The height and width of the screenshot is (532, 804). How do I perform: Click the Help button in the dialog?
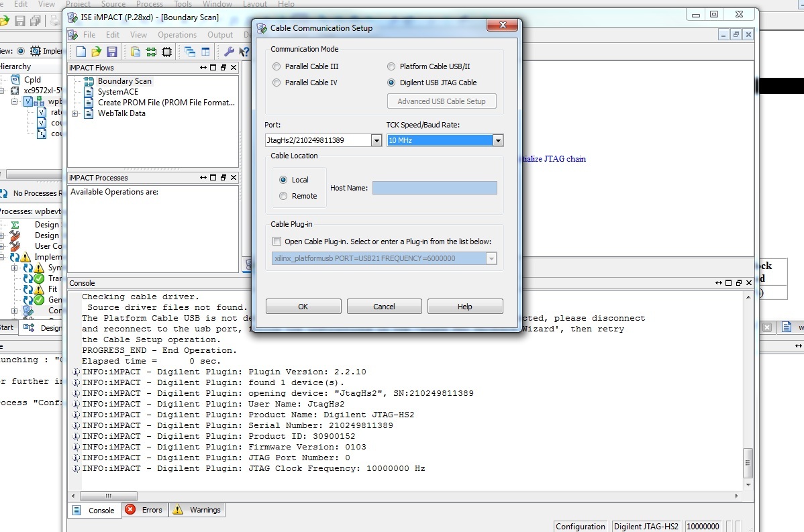[x=465, y=307]
